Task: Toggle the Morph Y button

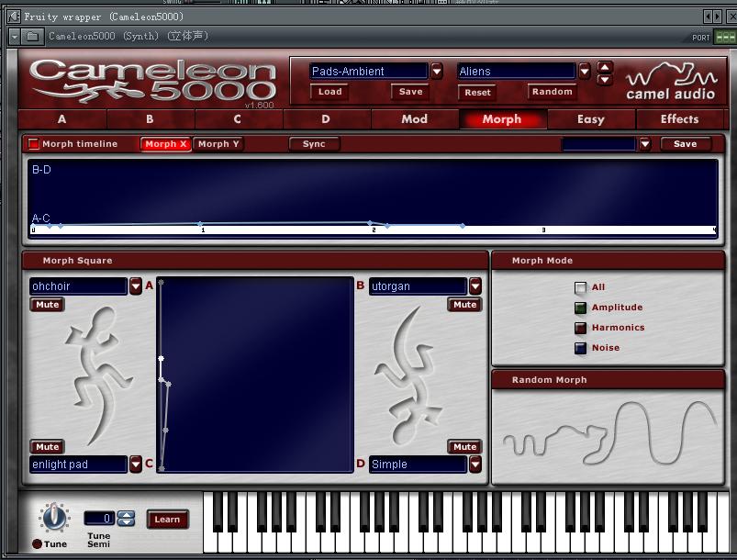Action: (x=218, y=144)
